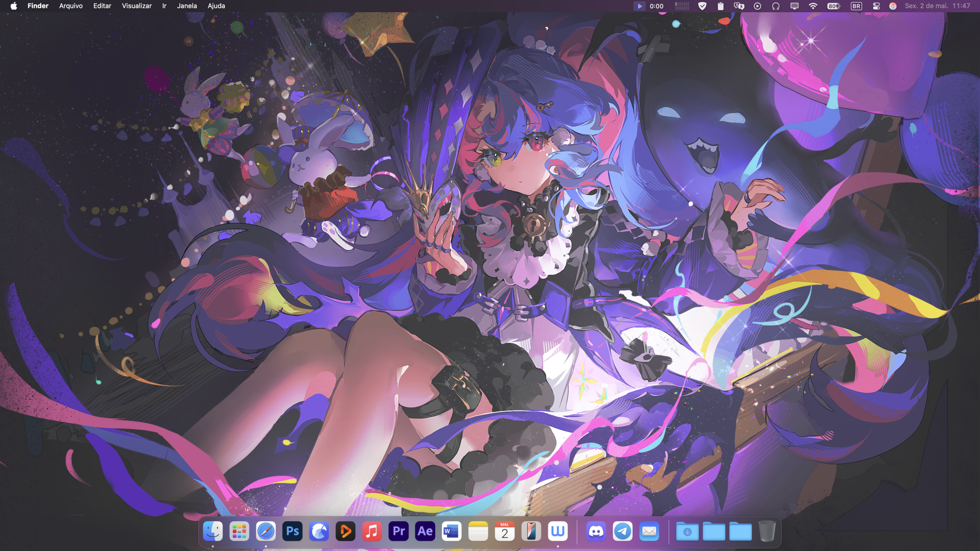
Task: Open Photoshop from the dock
Action: point(293,531)
